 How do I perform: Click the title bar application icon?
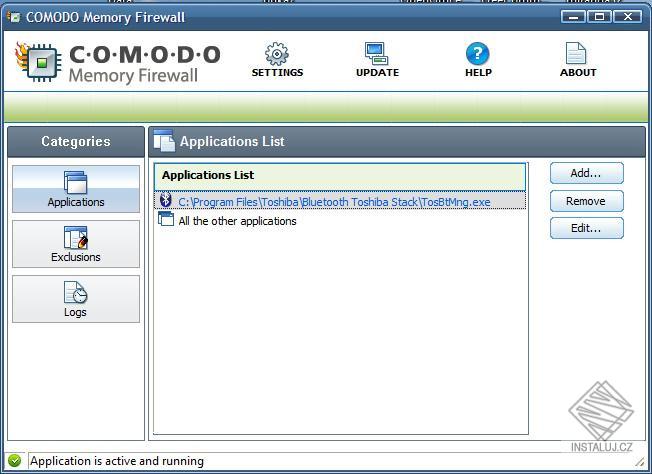tap(14, 17)
